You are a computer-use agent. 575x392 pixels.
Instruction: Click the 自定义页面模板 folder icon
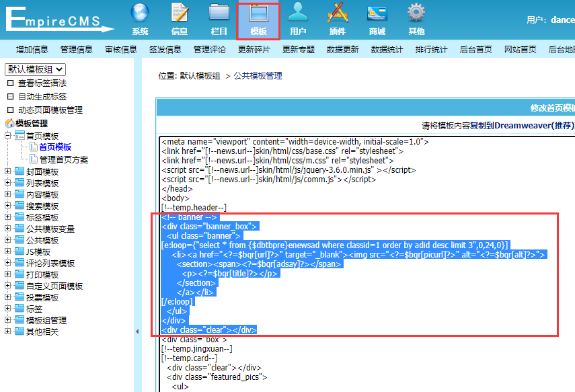click(x=20, y=286)
